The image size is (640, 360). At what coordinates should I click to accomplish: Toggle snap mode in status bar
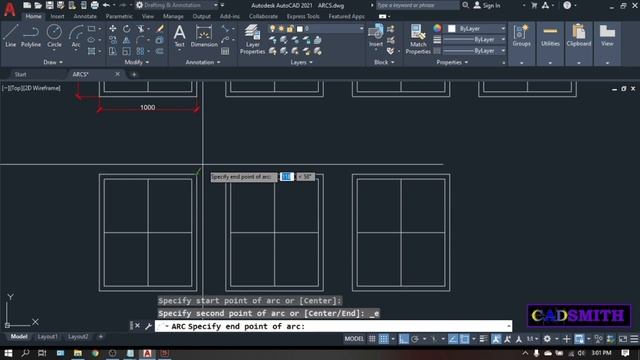click(384, 339)
